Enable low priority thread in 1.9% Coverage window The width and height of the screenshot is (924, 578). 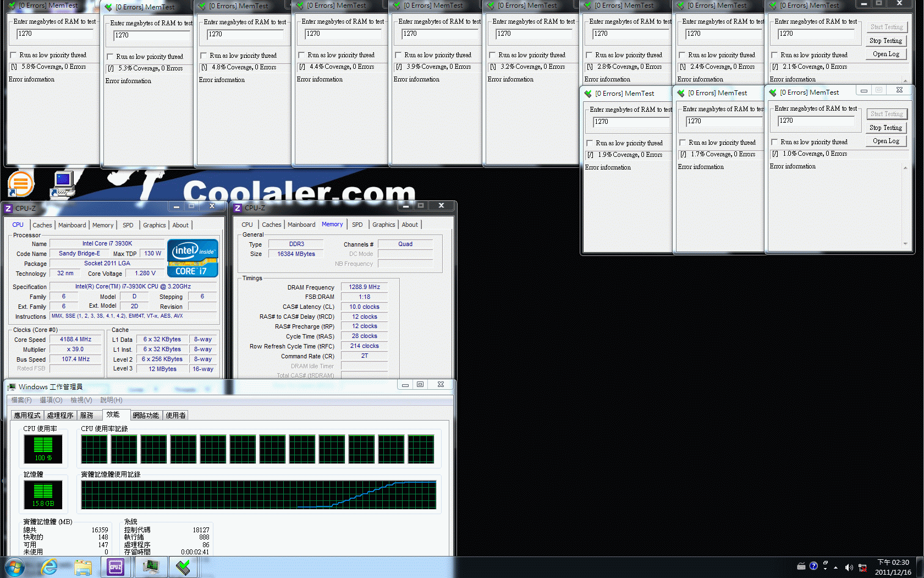(590, 143)
